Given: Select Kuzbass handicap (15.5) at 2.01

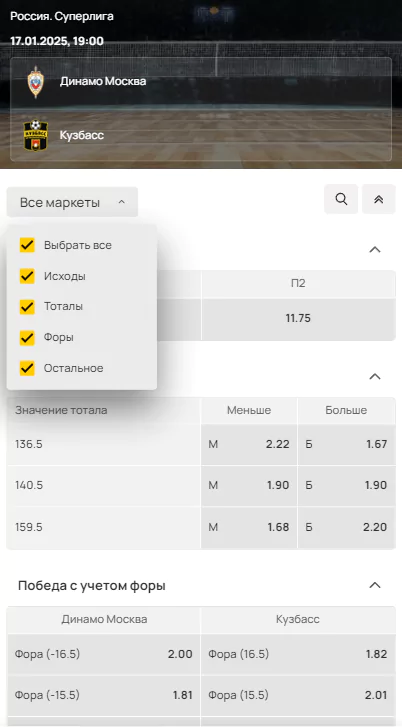Looking at the screenshot, I should [x=298, y=695].
